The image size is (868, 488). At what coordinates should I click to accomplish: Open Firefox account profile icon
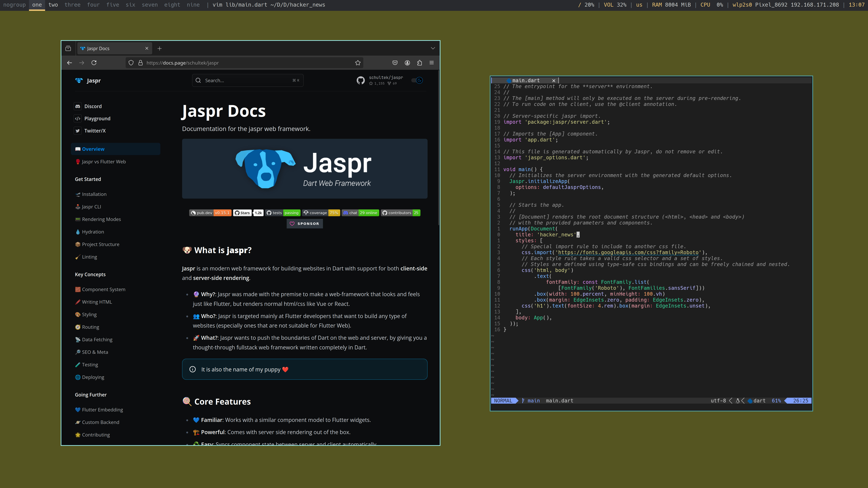(407, 63)
